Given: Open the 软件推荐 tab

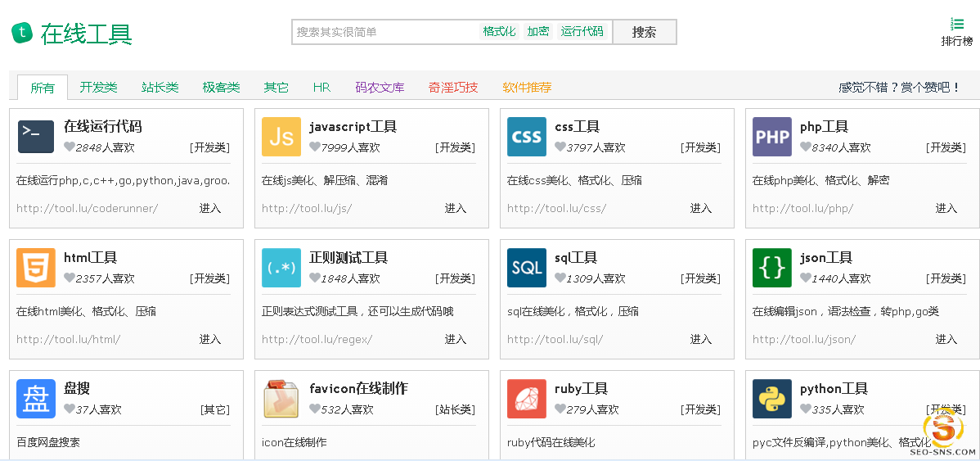Looking at the screenshot, I should [527, 88].
